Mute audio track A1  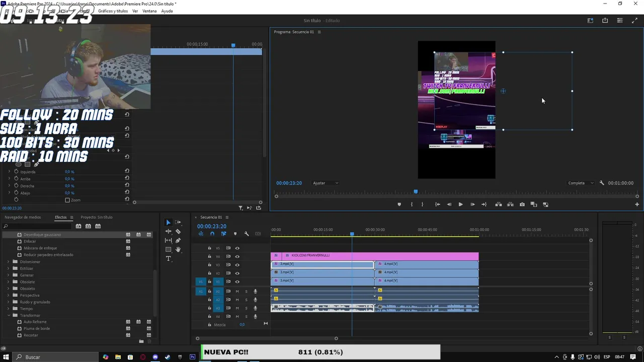coord(237,292)
